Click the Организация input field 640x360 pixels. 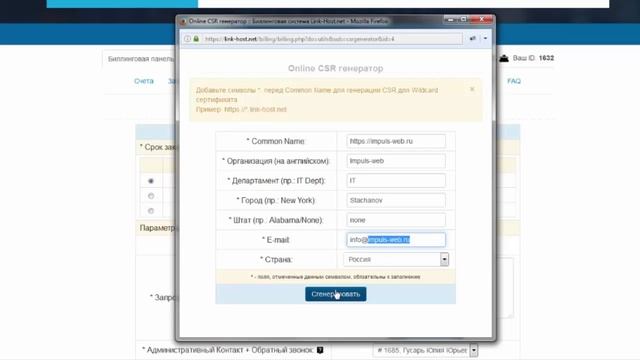click(396, 161)
